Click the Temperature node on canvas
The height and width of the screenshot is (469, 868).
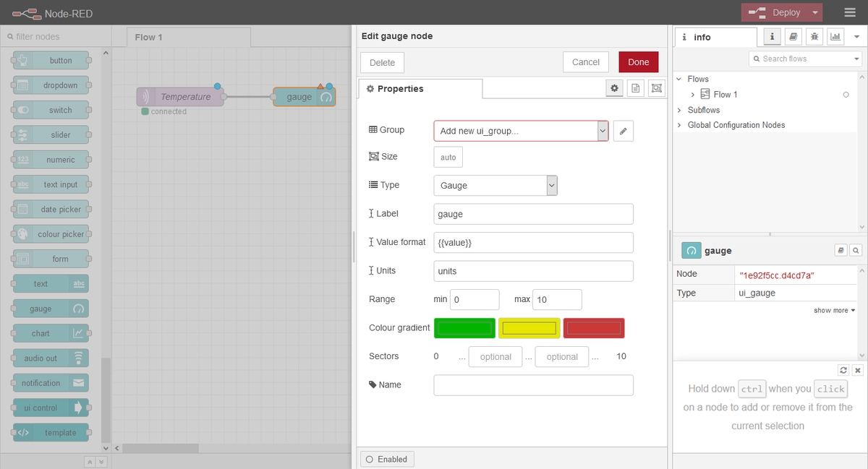pos(180,97)
